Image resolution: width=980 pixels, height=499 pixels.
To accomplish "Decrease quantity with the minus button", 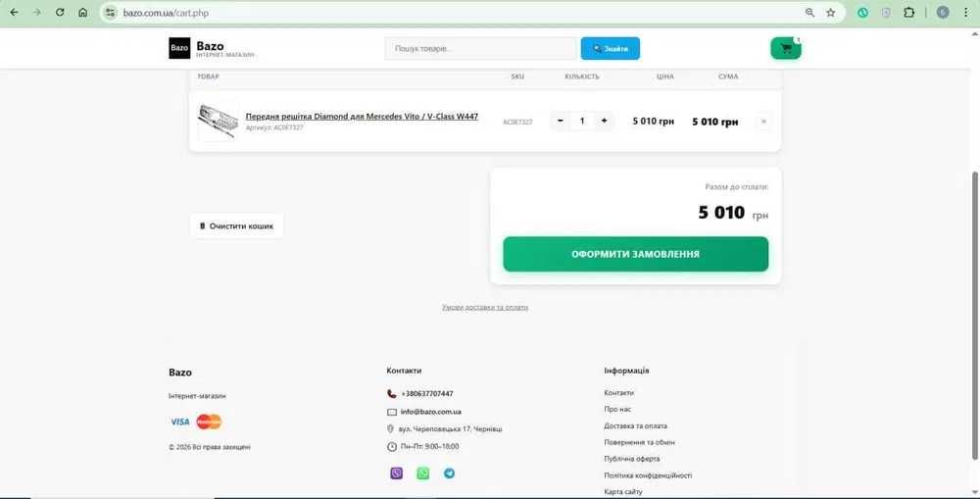I will pyautogui.click(x=561, y=121).
